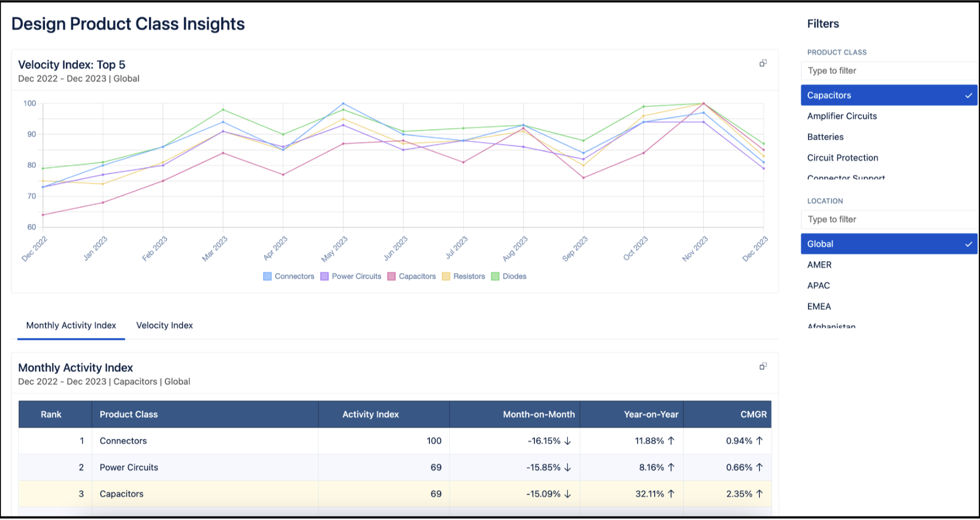Focus the Location filter text box
This screenshot has height=520, width=980.
888,219
